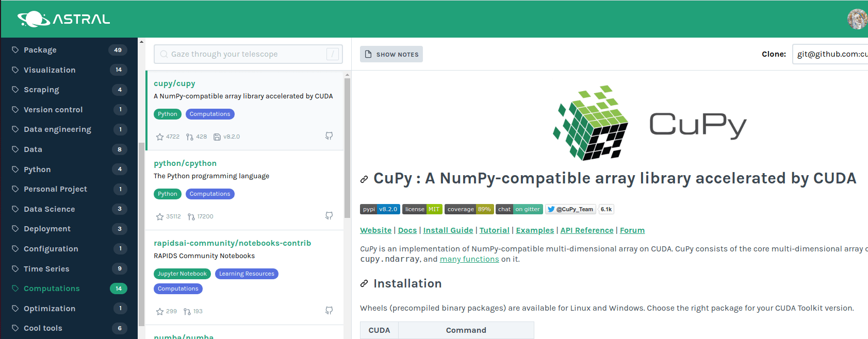Click the tag icon beside Cool tools
Screen dimensions: 868x339
(15, 328)
